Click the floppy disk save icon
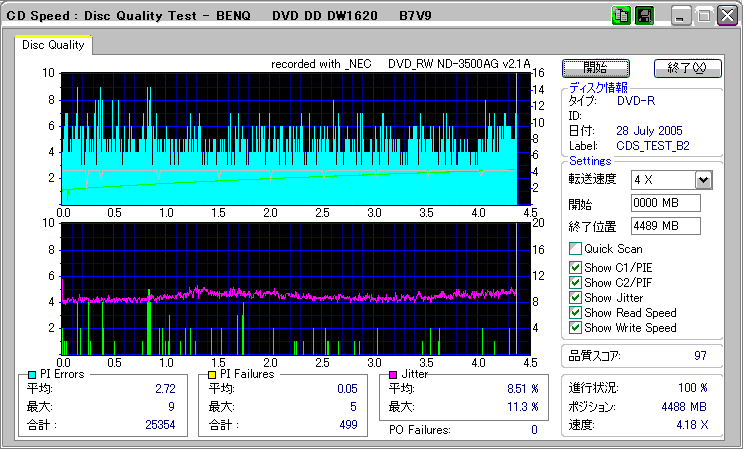The image size is (743, 449). click(644, 16)
